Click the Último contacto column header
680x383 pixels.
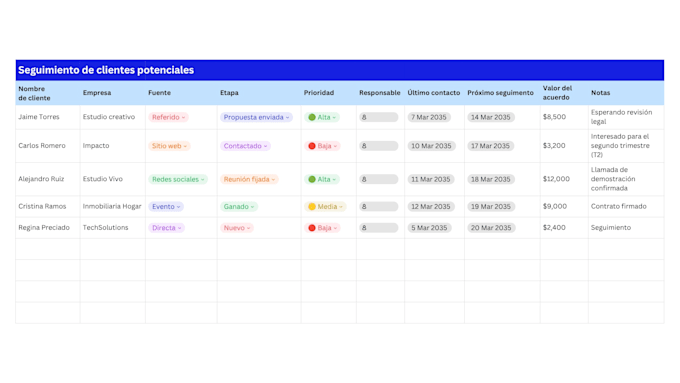434,93
